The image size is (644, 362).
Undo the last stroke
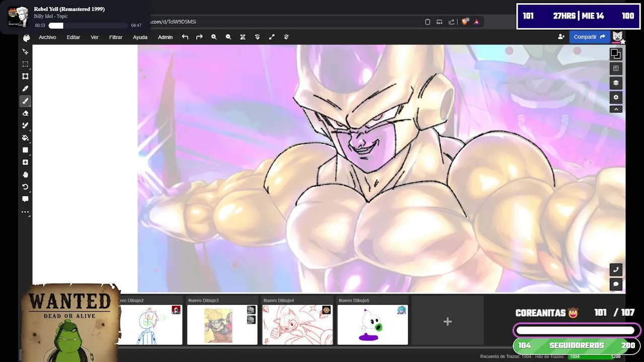tap(185, 37)
